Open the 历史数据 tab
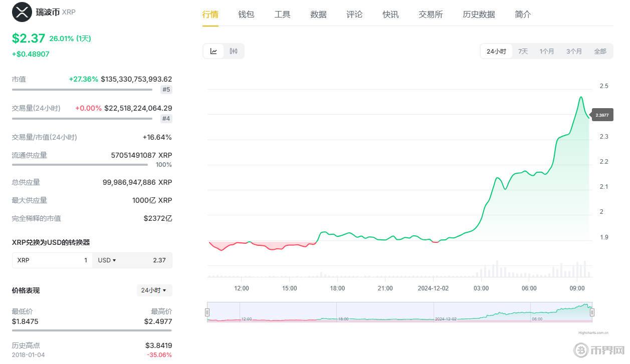 [479, 15]
